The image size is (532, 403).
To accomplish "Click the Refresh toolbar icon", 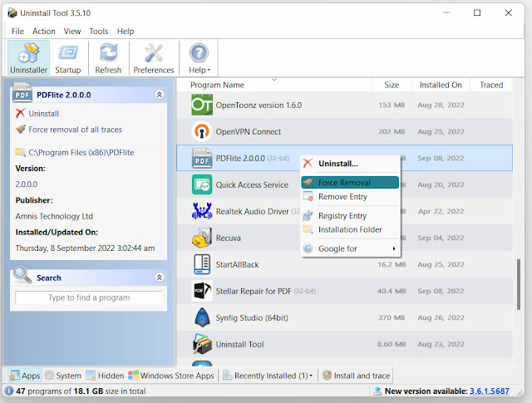I will tap(108, 57).
